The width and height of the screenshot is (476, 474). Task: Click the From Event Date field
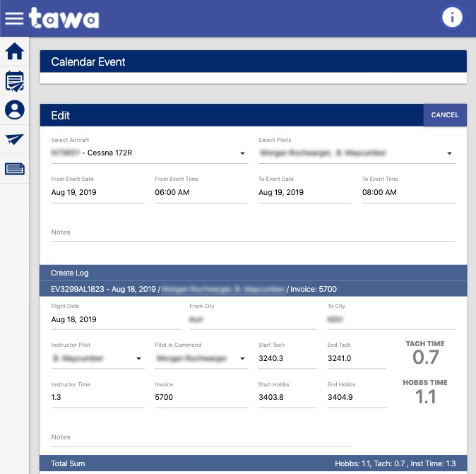(97, 192)
